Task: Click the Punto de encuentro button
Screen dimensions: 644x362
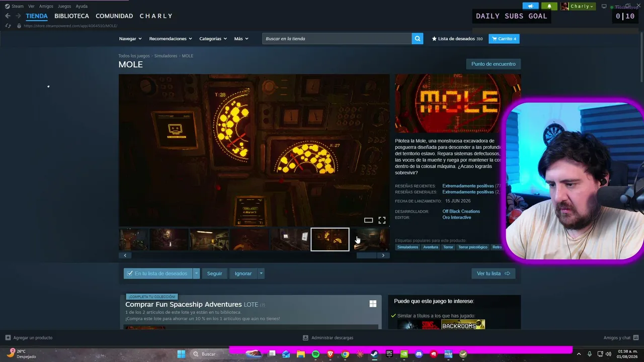Action: [494, 64]
